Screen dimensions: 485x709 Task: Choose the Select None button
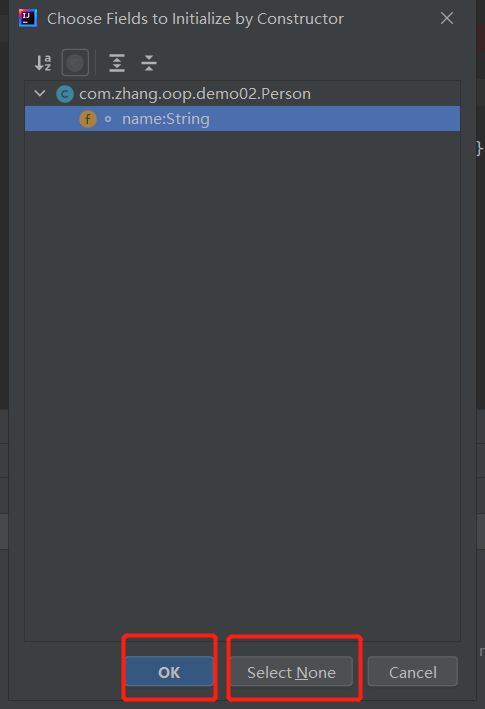click(292, 671)
